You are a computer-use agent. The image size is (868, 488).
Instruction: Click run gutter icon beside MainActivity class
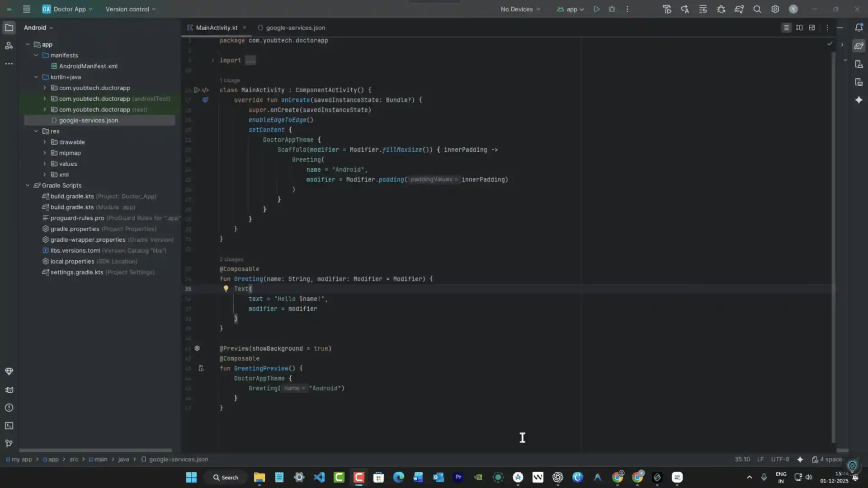197,90
